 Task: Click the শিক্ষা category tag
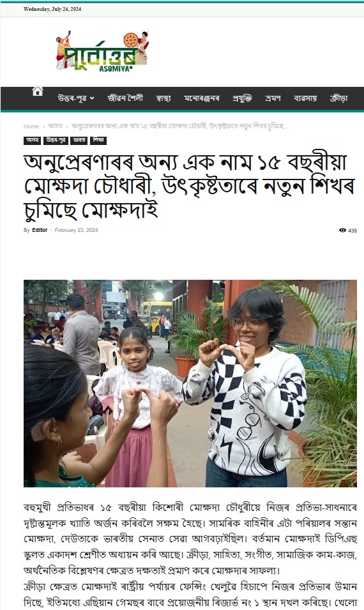(98, 141)
